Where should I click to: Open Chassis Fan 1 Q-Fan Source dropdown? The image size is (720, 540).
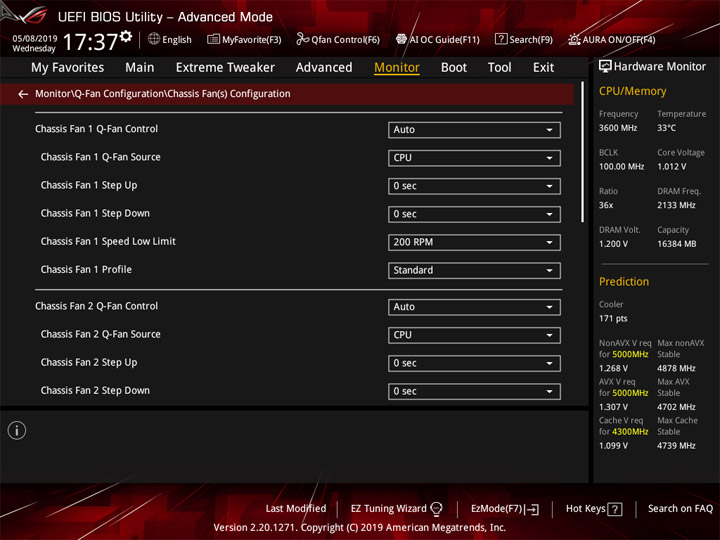coord(474,158)
